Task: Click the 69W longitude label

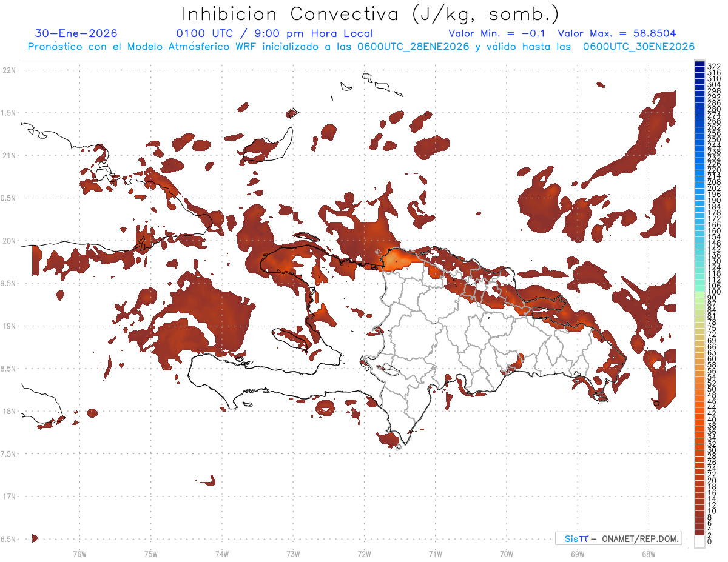Action: click(577, 554)
